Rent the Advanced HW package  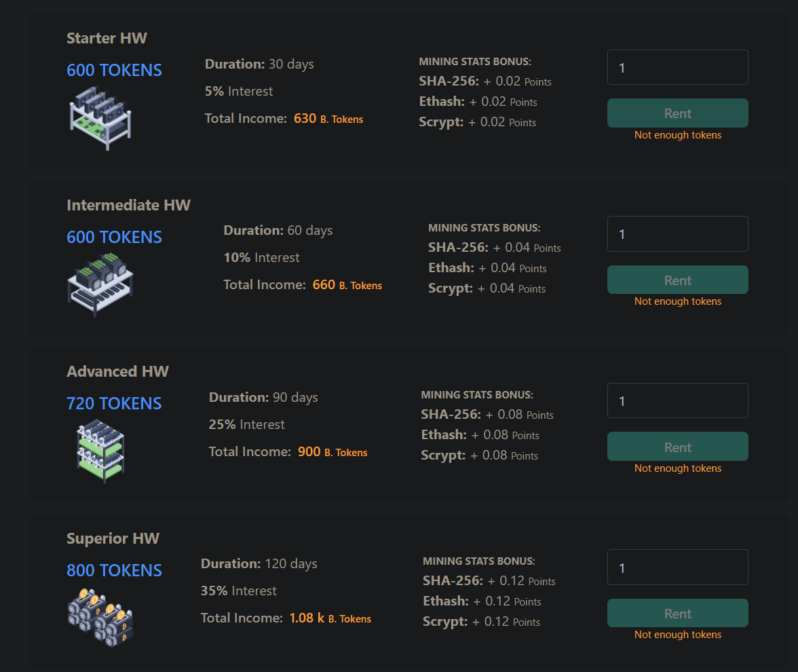(677, 447)
